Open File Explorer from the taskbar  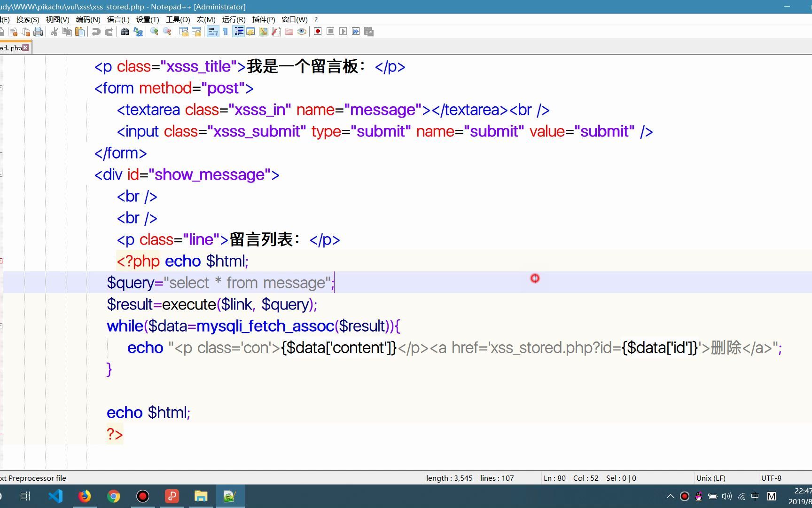(201, 496)
